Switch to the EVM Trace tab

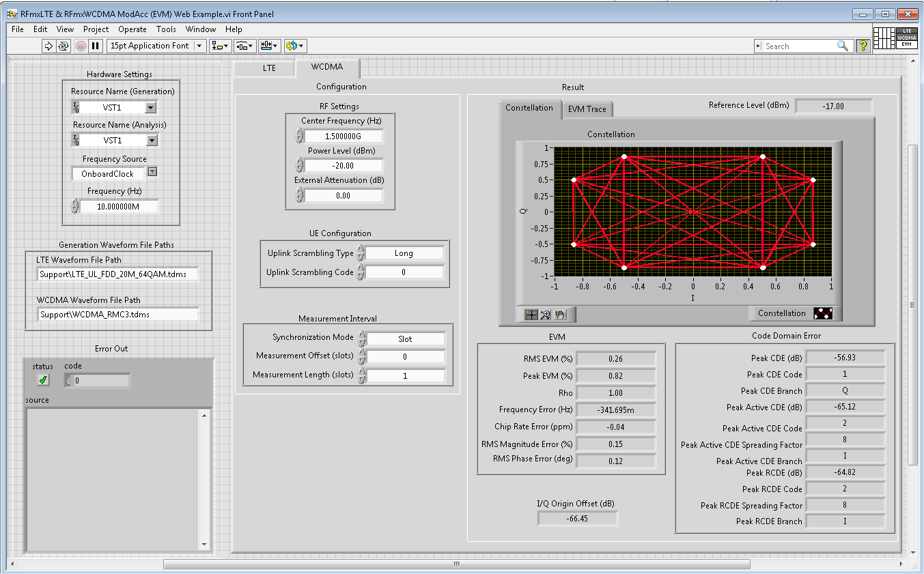pos(587,109)
